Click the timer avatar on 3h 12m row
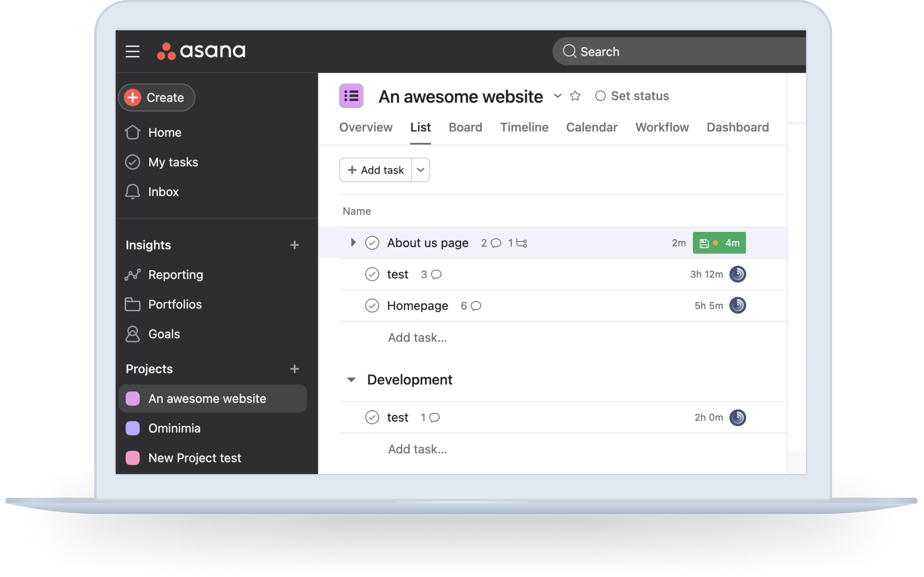Image resolution: width=924 pixels, height=577 pixels. [737, 274]
